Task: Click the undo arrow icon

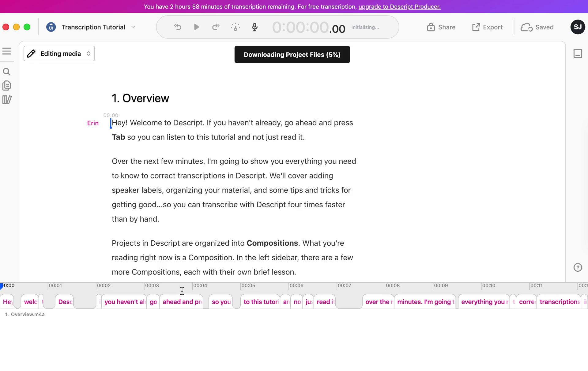Action: click(178, 27)
